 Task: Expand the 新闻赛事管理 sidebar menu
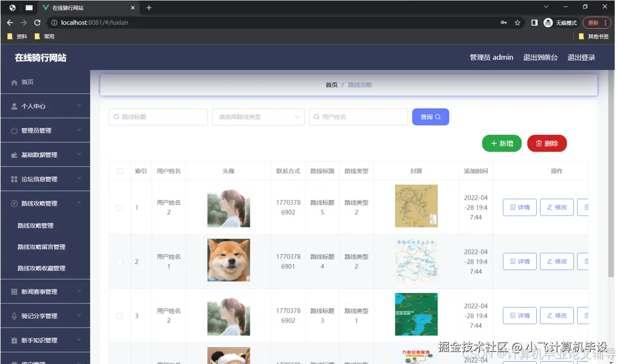coord(79,291)
